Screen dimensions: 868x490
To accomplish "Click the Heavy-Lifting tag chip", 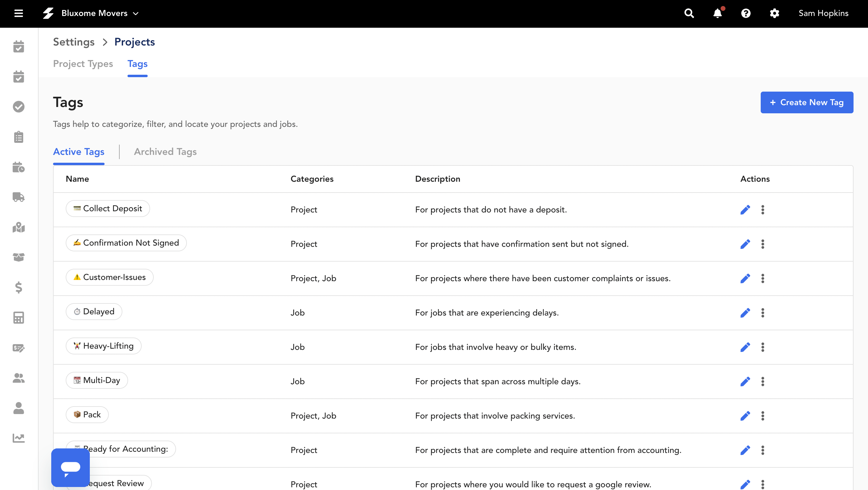I will tap(103, 346).
